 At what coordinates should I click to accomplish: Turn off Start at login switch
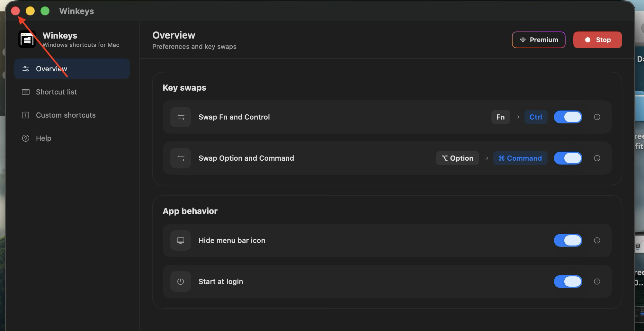coord(568,282)
